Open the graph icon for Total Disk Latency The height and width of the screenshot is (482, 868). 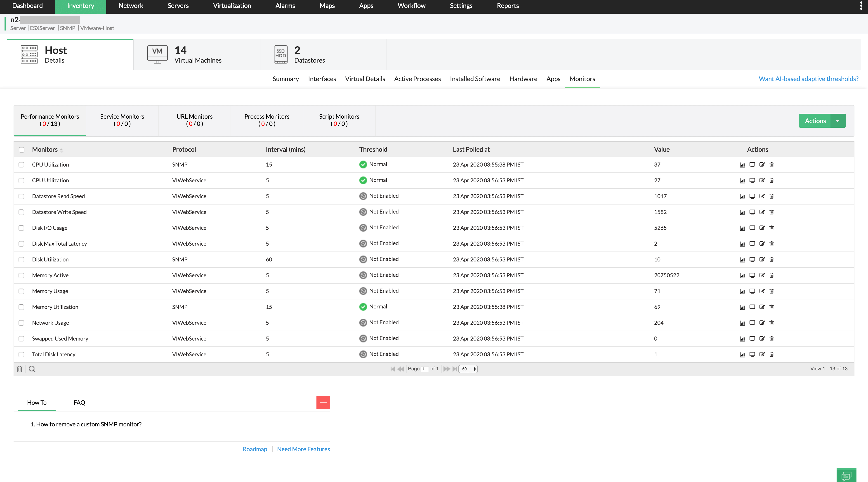point(742,354)
